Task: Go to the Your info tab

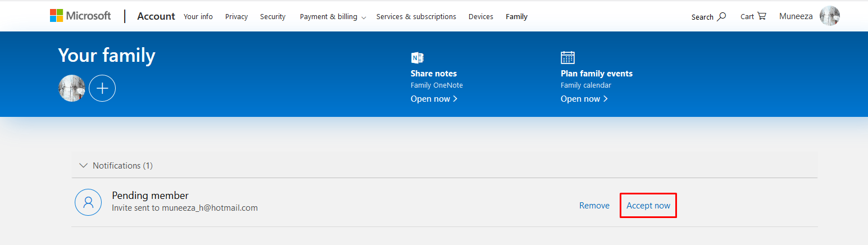Action: pos(198,17)
